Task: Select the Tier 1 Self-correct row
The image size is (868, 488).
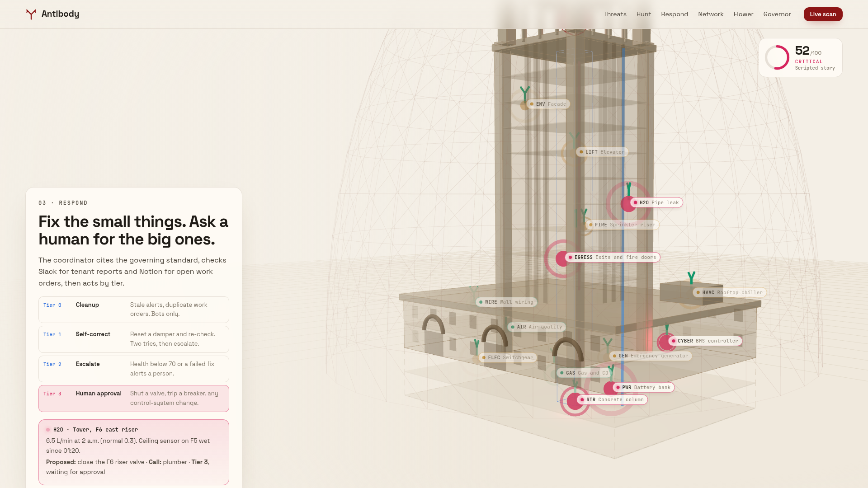Action: [x=134, y=339]
